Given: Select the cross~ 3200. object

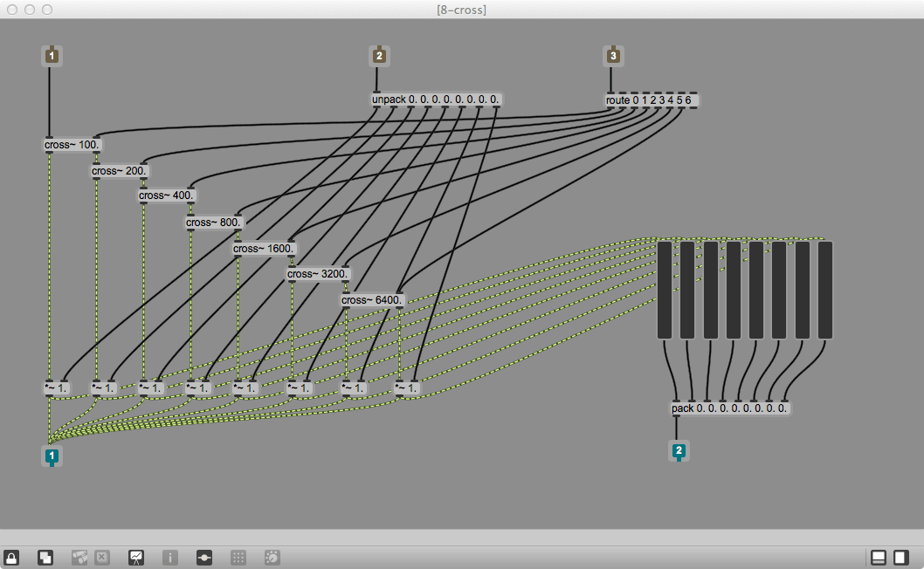Looking at the screenshot, I should tap(318, 274).
